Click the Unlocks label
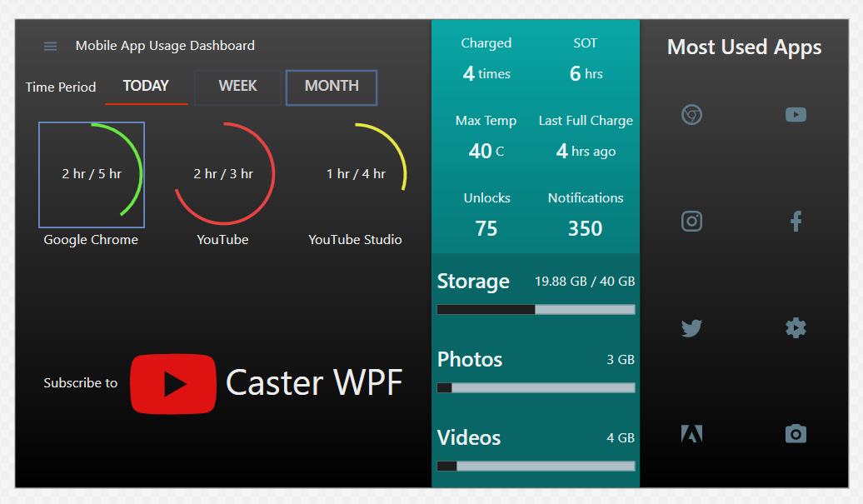The height and width of the screenshot is (504, 863). click(486, 198)
